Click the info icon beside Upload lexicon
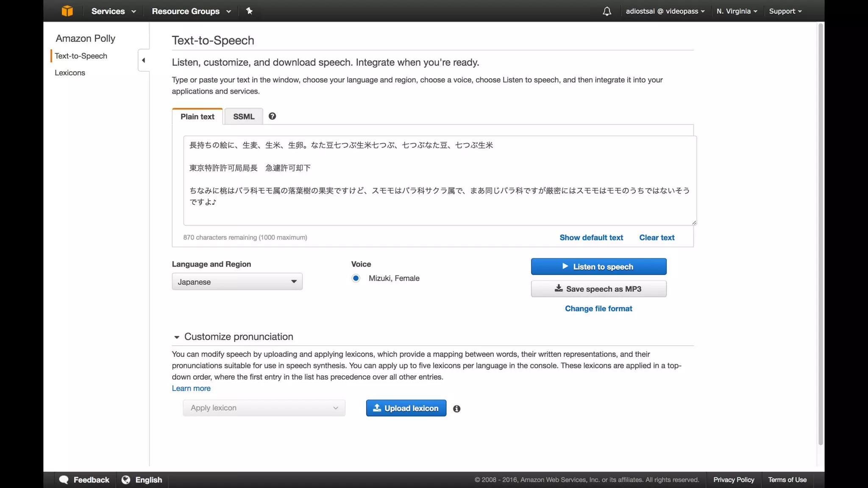This screenshot has width=868, height=488. (456, 409)
